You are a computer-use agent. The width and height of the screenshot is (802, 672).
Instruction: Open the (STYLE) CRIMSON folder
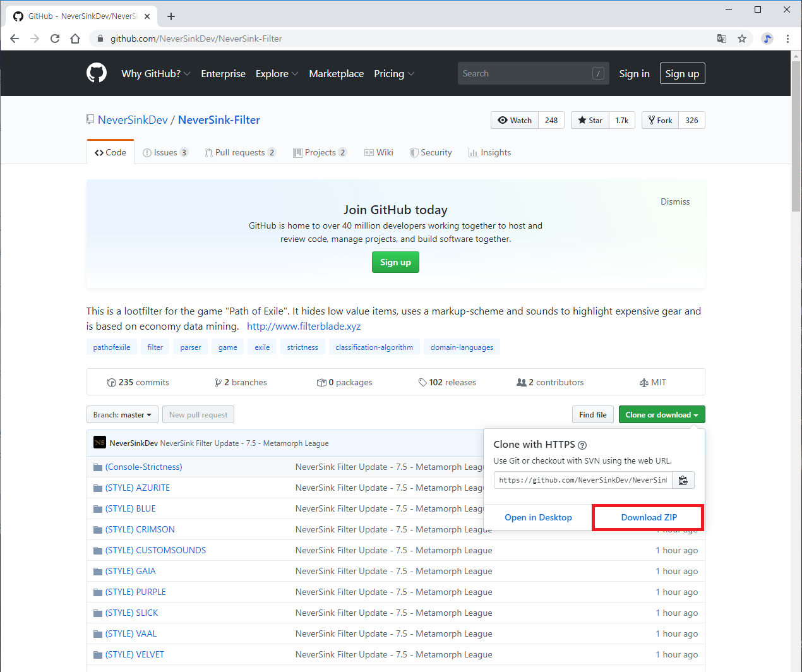[140, 529]
